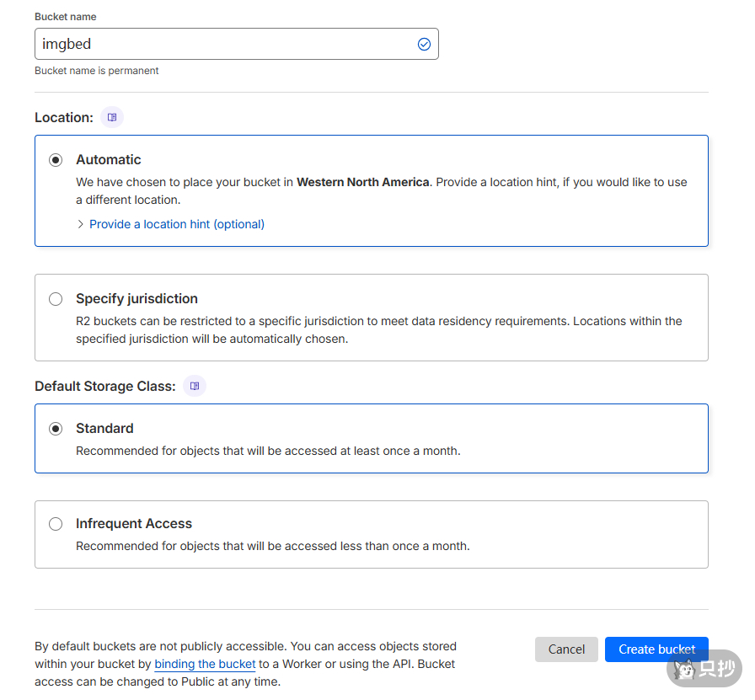The height and width of the screenshot is (700, 755).
Task: Click the Specify jurisdiction card description
Action: tap(379, 329)
